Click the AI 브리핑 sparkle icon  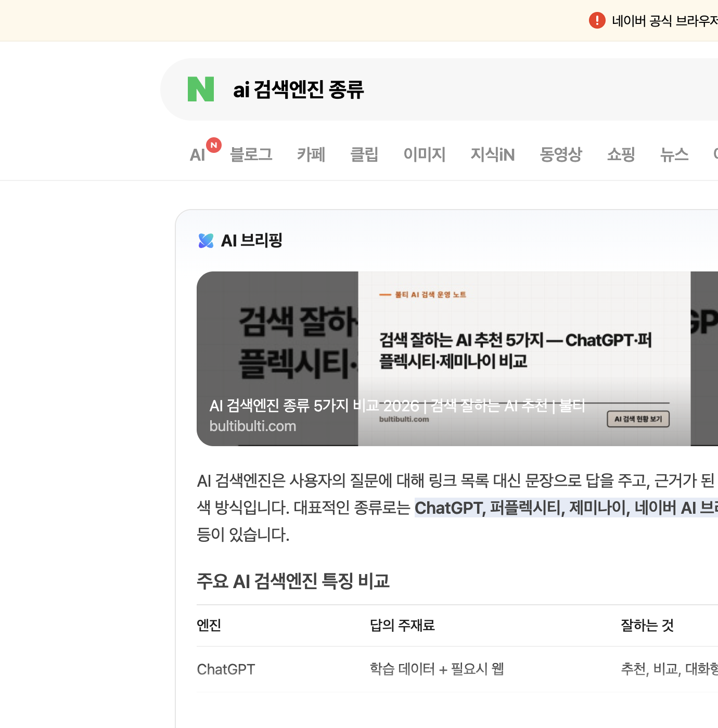coord(206,241)
